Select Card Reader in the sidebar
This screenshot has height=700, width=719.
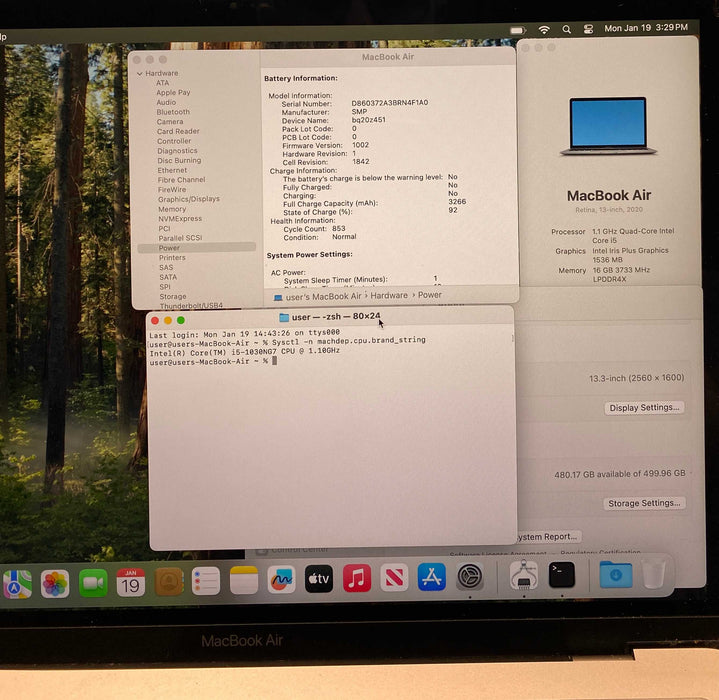178,132
